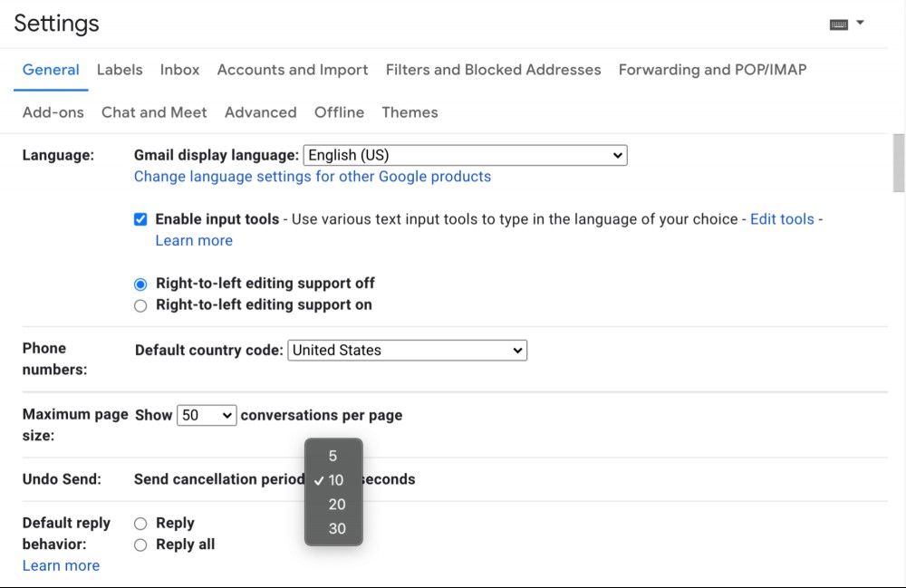This screenshot has height=588, width=906.
Task: Click the Language section label
Action: (58, 155)
